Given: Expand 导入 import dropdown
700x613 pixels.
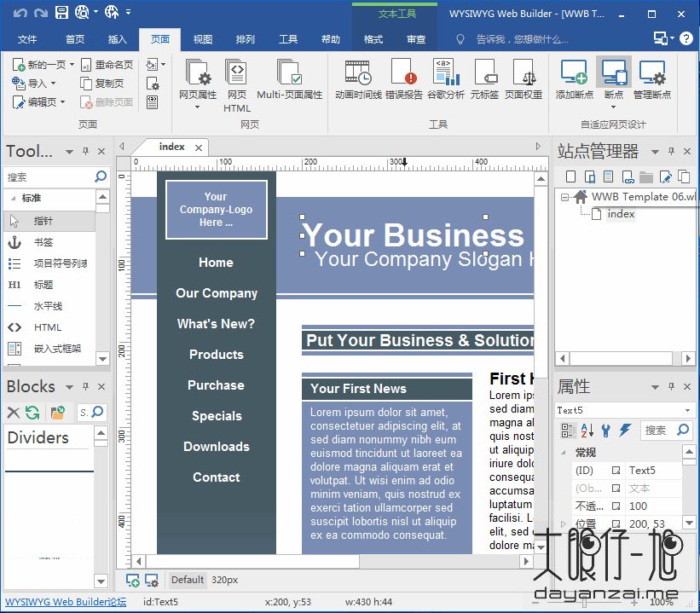Looking at the screenshot, I should click(53, 83).
